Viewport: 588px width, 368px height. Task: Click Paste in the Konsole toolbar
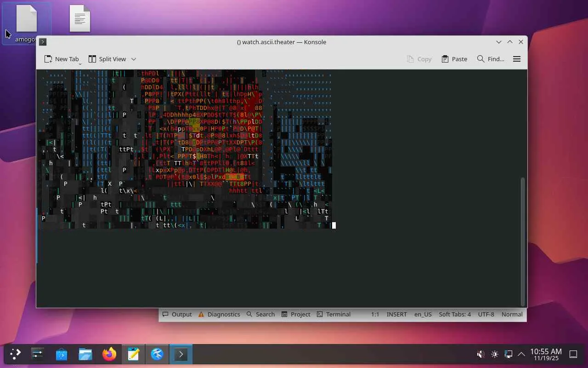click(x=454, y=59)
